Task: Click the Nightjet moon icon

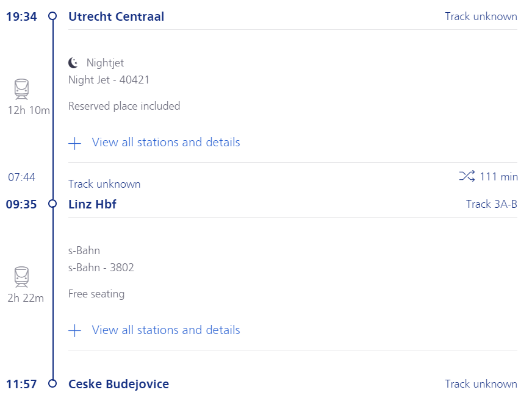Action: coord(73,63)
